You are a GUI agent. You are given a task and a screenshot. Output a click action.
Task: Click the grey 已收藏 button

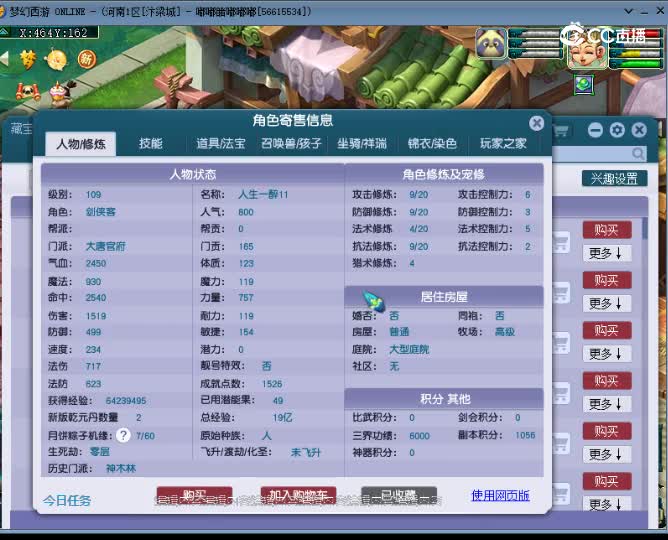399,495
